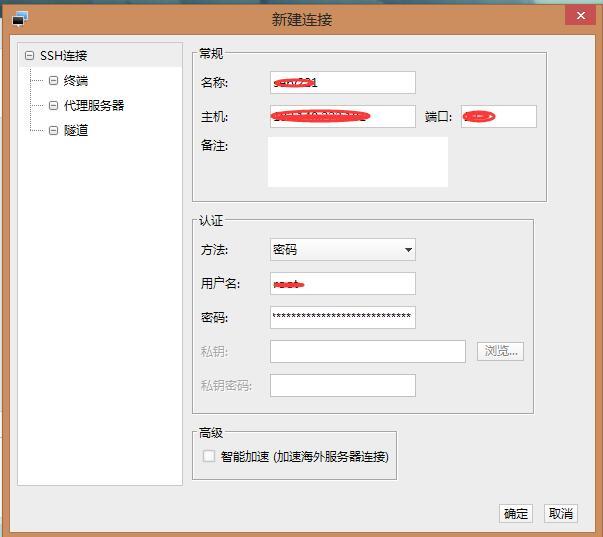Enable the 智能加速 checkbox
The height and width of the screenshot is (537, 603).
[209, 456]
